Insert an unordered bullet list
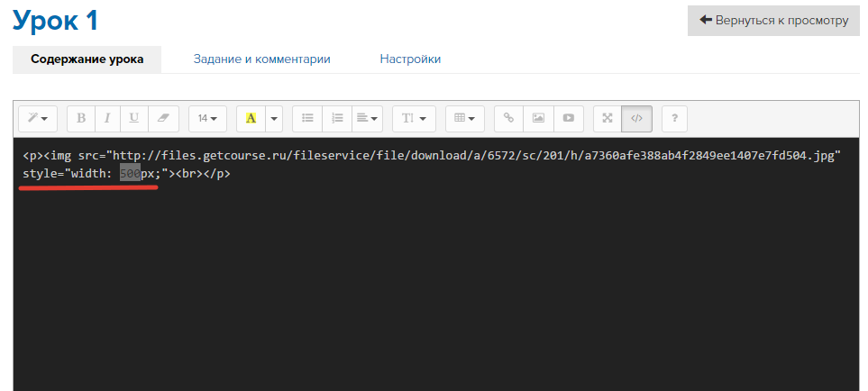Viewport: 868px width, 391px height. click(307, 118)
